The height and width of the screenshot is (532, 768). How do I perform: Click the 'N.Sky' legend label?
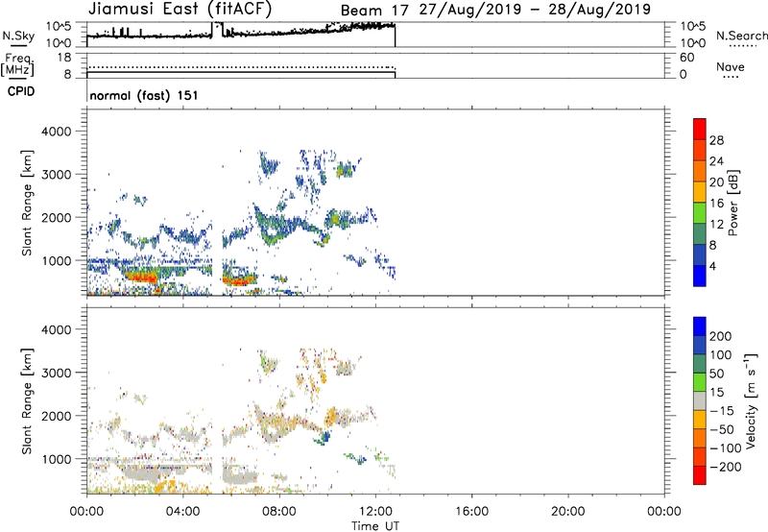tap(18, 36)
